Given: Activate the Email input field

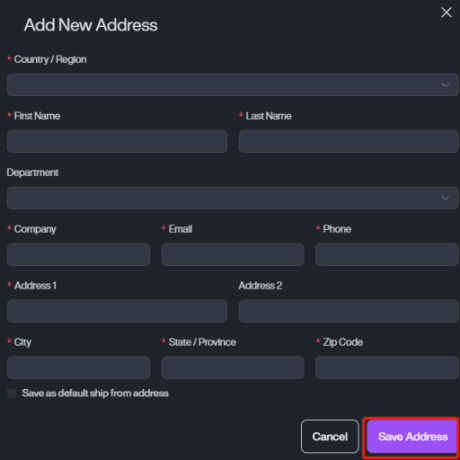Looking at the screenshot, I should click(233, 255).
